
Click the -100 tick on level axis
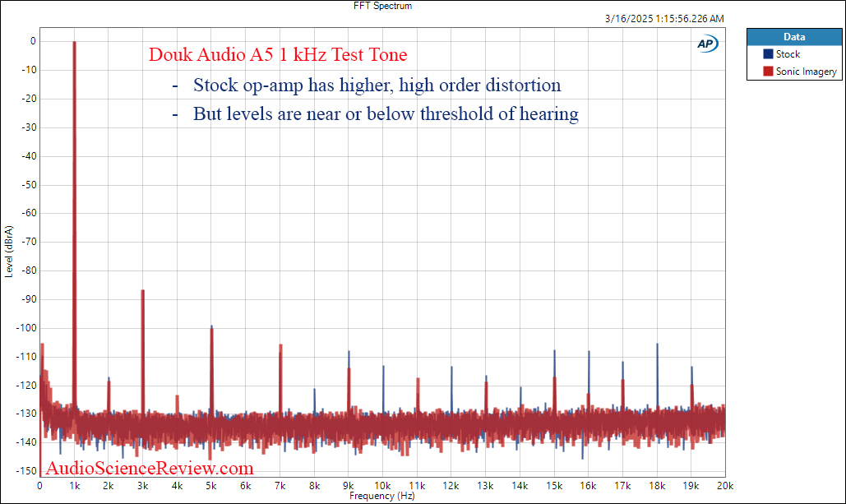tap(27, 327)
